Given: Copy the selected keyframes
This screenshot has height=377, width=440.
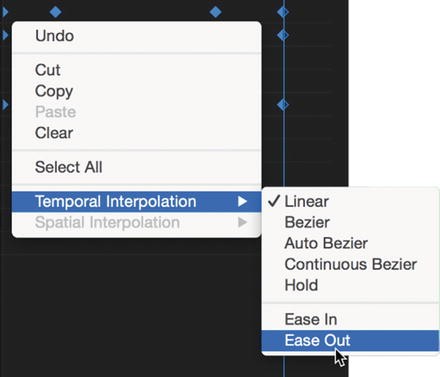Looking at the screenshot, I should (x=136, y=91).
